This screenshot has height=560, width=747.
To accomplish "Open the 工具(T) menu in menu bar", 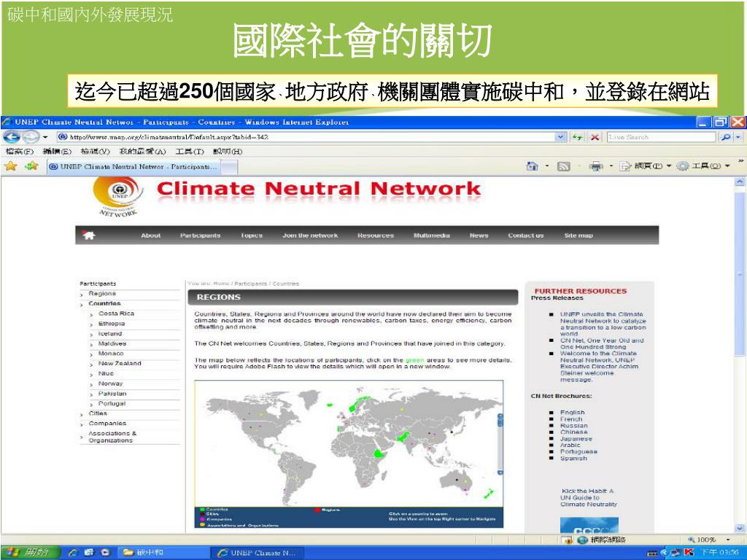I will coord(190,152).
